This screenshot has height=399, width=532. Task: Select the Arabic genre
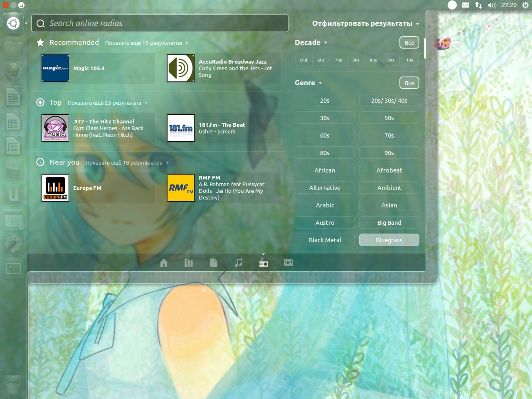click(325, 205)
